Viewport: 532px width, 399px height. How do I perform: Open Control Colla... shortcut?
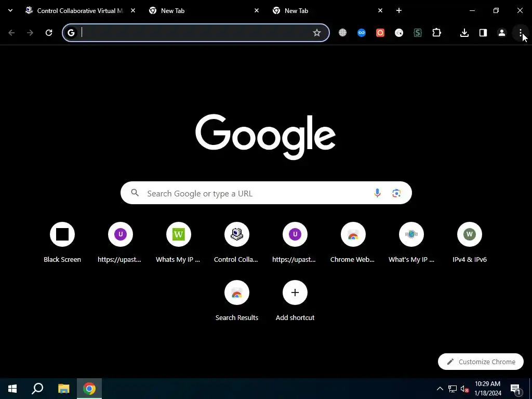click(x=237, y=243)
